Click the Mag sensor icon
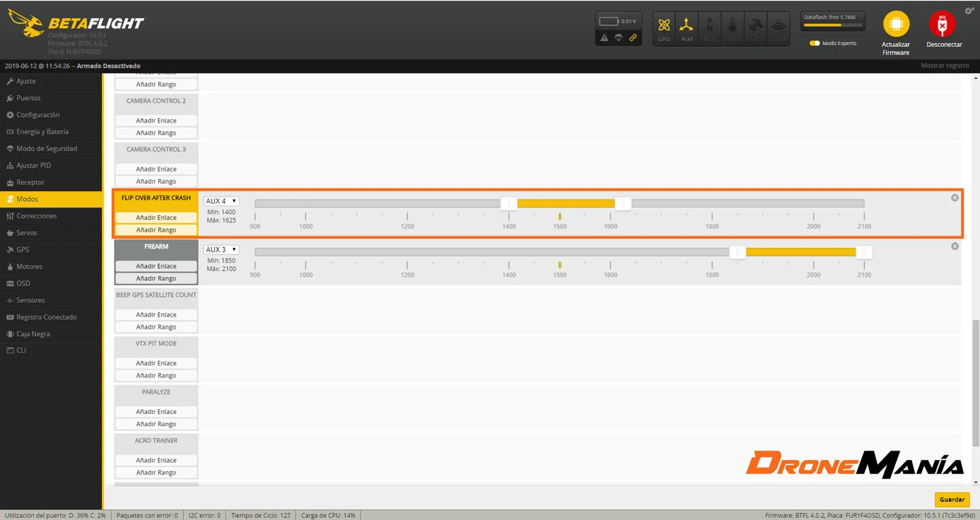Screen dimensions: 980x520 click(x=710, y=27)
